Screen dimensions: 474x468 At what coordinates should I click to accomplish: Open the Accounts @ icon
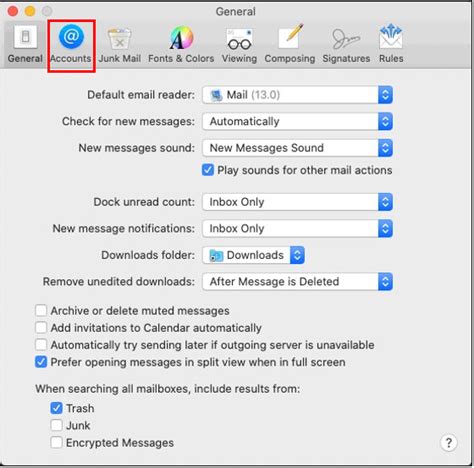(x=71, y=36)
